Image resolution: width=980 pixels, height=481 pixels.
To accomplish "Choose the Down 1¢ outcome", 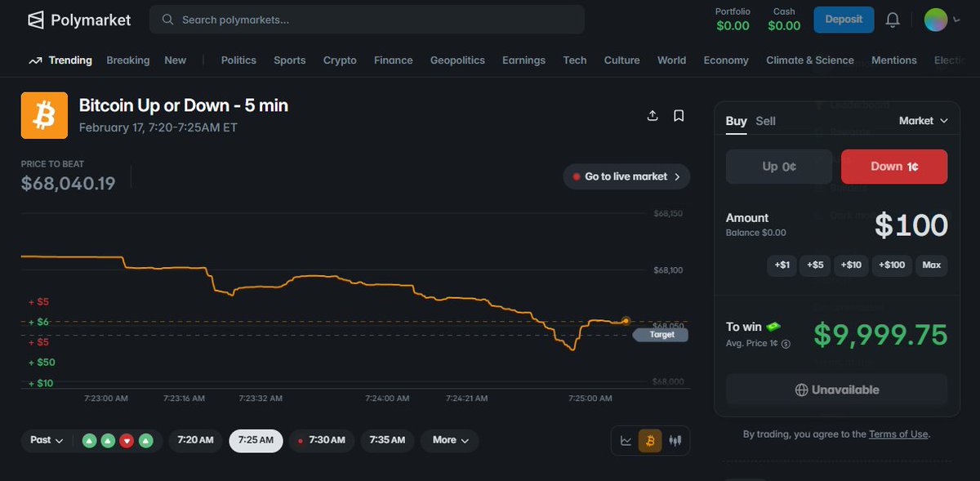I will (894, 167).
